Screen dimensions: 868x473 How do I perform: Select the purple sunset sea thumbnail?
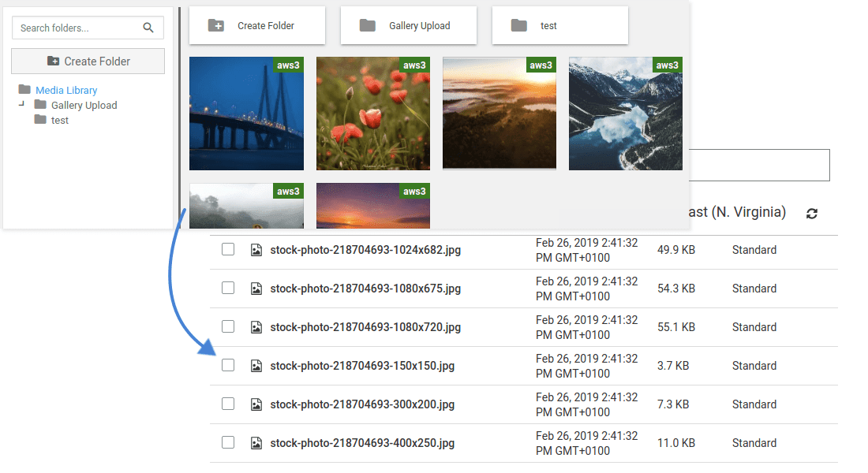coord(373,206)
